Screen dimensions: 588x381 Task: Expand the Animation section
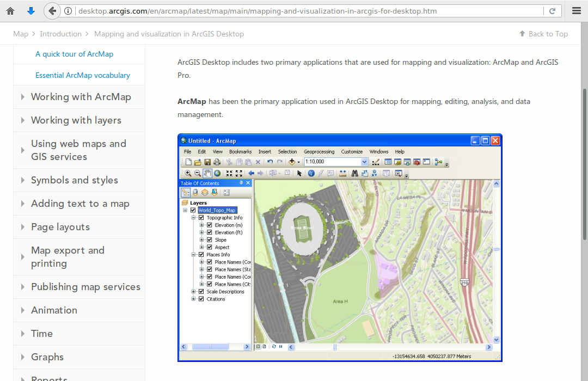(x=79, y=310)
